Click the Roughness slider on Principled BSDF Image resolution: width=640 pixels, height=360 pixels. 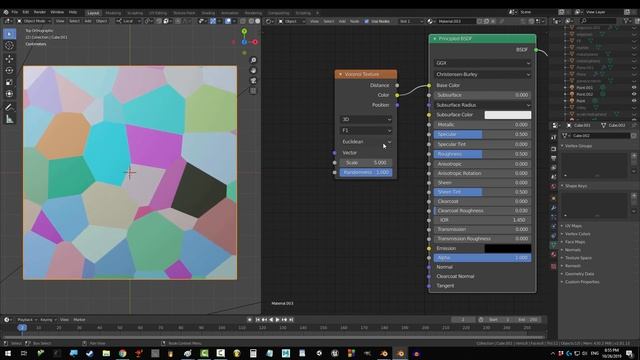[x=482, y=154]
